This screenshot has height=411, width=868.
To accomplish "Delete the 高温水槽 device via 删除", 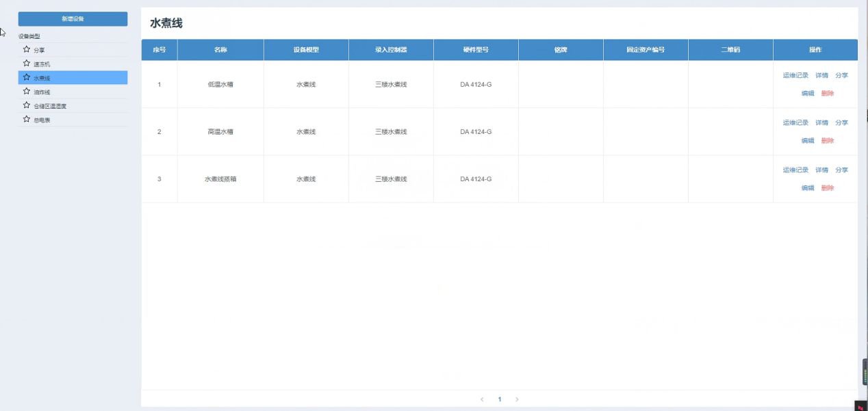I will 828,141.
